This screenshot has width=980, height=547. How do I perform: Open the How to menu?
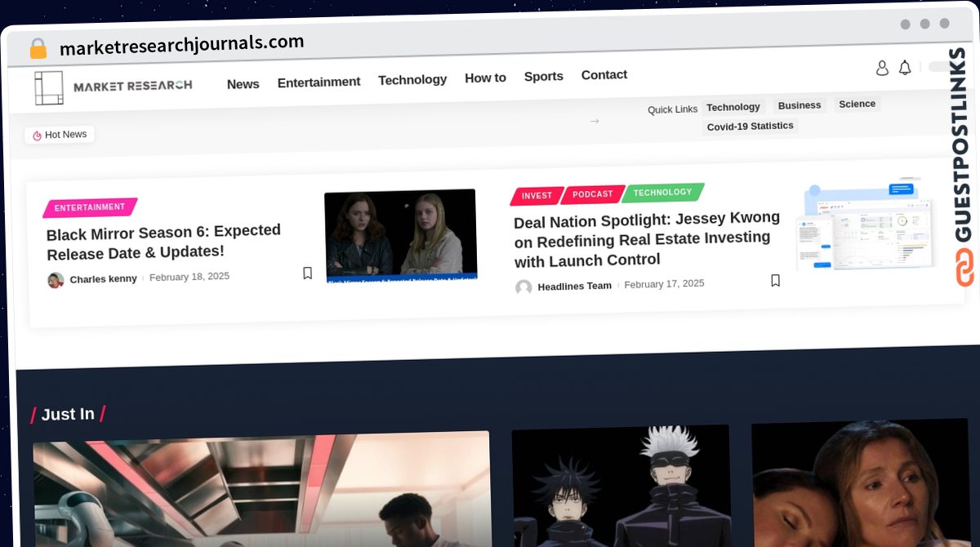[x=485, y=78]
